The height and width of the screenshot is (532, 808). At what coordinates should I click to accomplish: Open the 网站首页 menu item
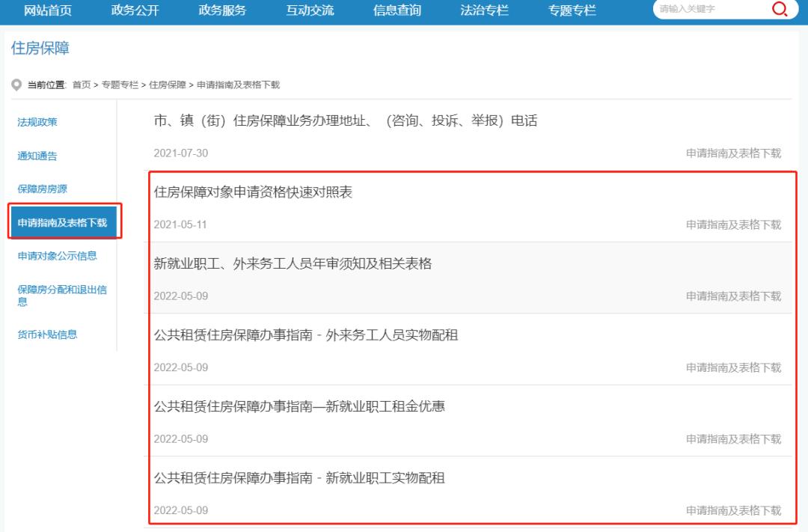click(x=46, y=10)
